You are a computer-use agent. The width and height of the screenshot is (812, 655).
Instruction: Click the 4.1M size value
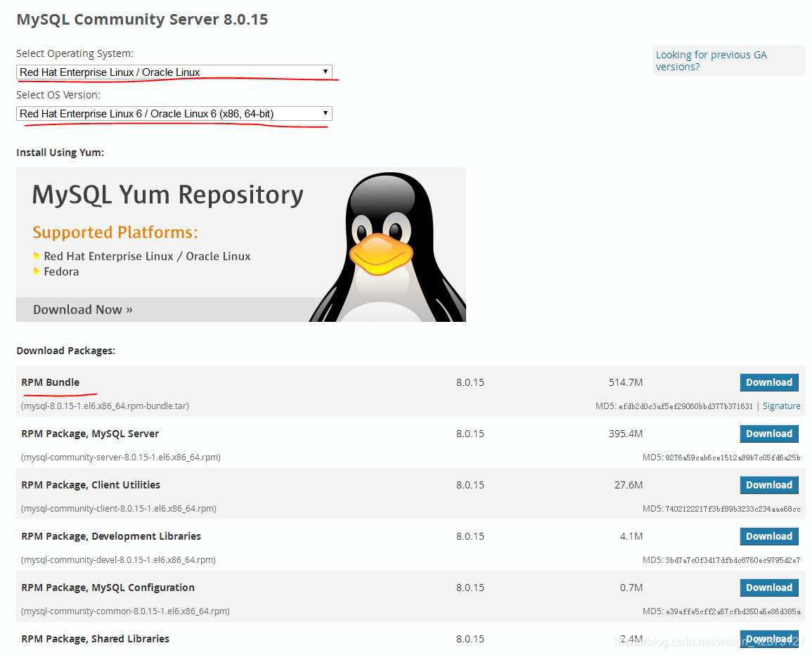point(631,536)
